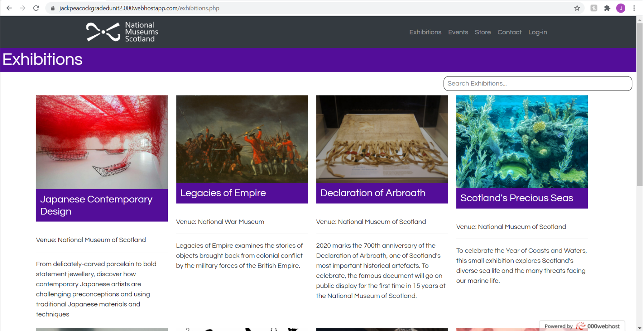Reload the page with refresh icon

click(36, 8)
